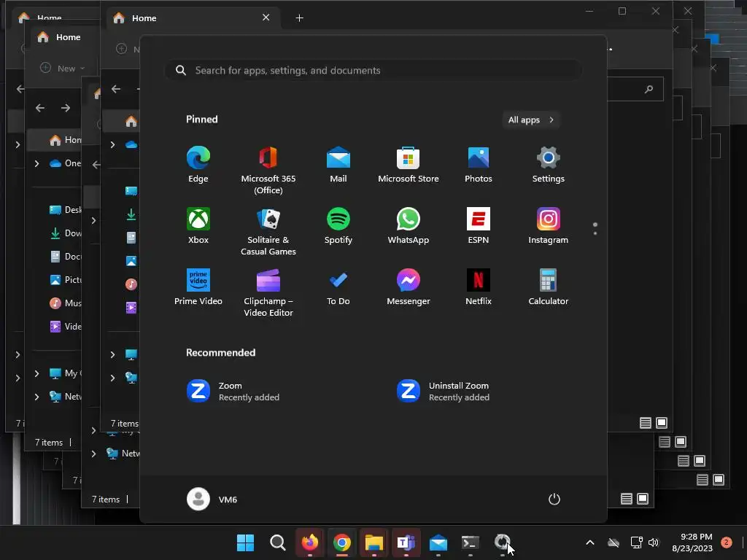Open Desktop folder in back Explorer sidebar

(x=65, y=209)
